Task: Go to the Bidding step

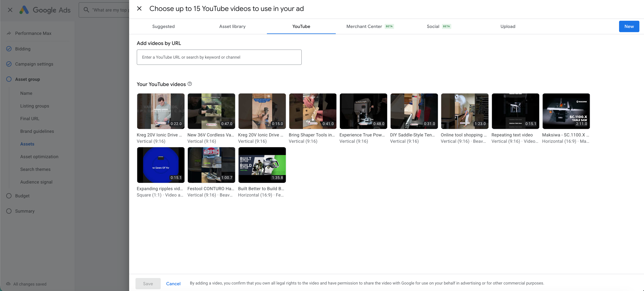Action: [23, 49]
